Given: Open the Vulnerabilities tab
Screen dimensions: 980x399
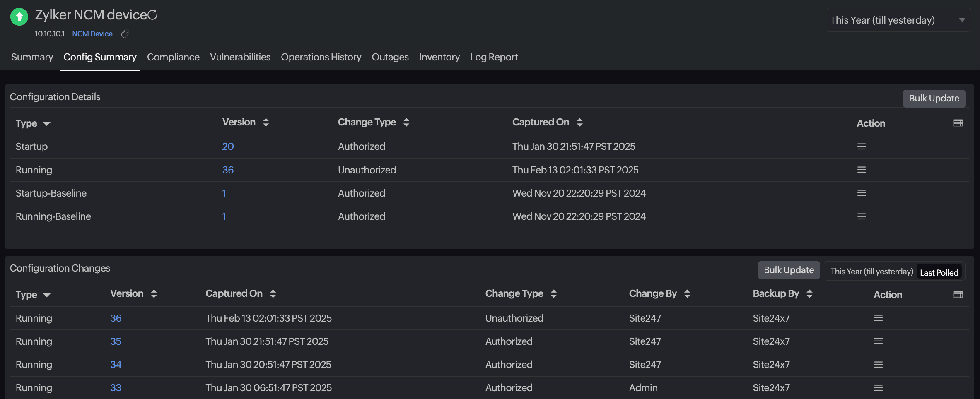Looking at the screenshot, I should point(240,57).
